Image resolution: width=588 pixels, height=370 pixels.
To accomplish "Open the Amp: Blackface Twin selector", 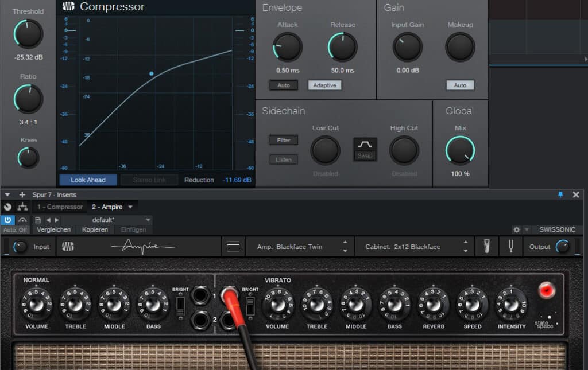I will tap(289, 247).
